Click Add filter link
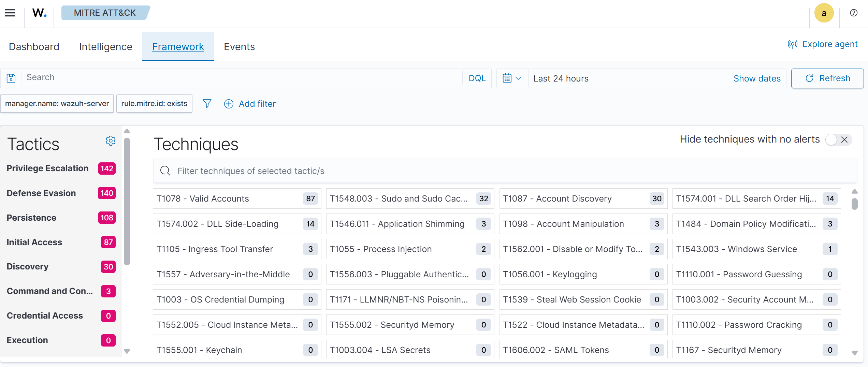 point(257,104)
